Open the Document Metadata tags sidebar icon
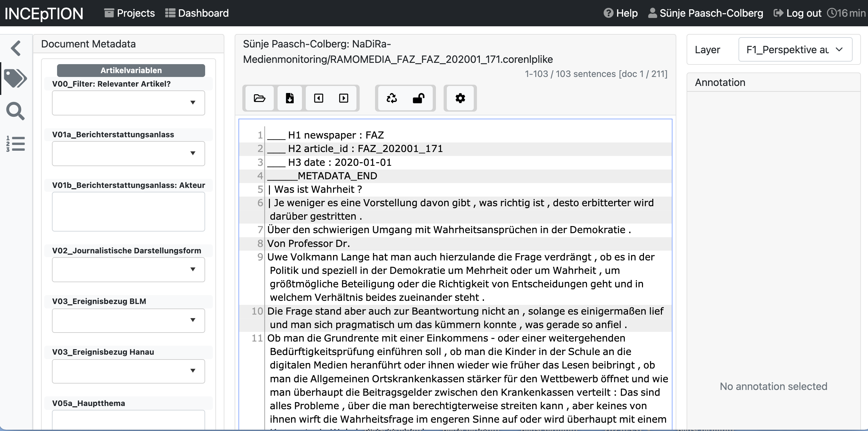 [15, 78]
